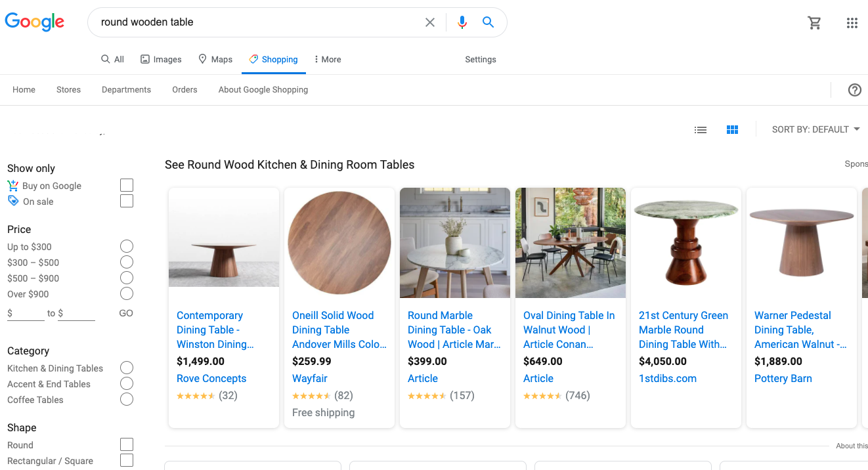Open search Settings
This screenshot has width=868, height=470.
481,59
